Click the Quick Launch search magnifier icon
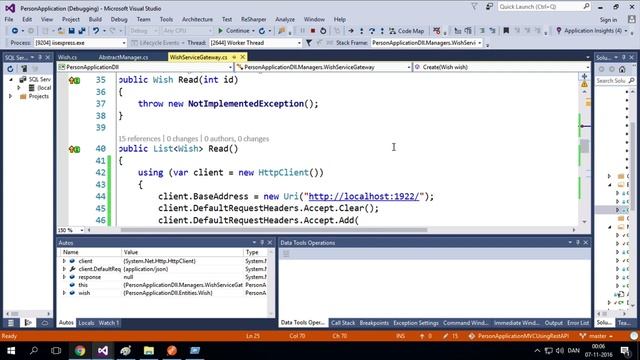The image size is (640, 360). pos(586,7)
